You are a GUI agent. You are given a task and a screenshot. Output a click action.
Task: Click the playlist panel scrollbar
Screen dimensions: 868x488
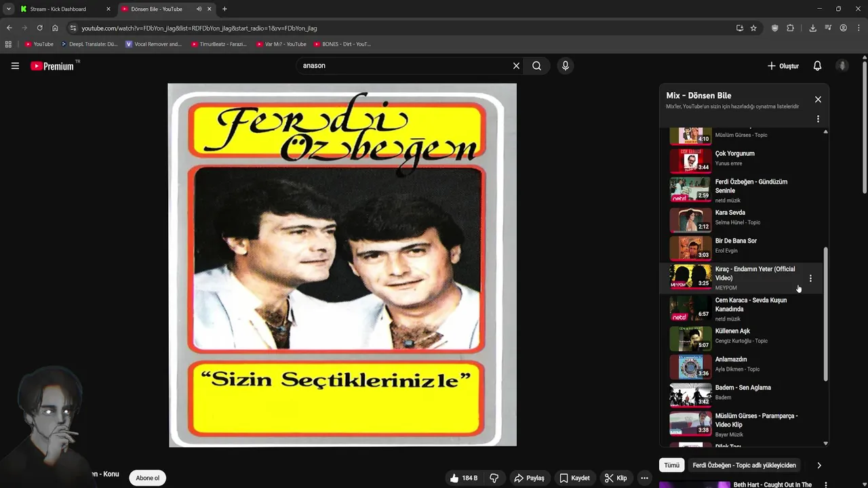pos(825,313)
